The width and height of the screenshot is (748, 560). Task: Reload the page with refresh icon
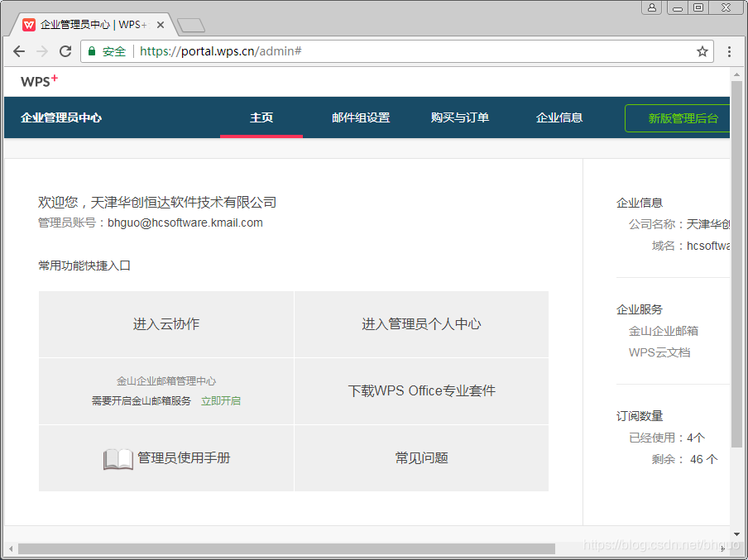(x=65, y=51)
